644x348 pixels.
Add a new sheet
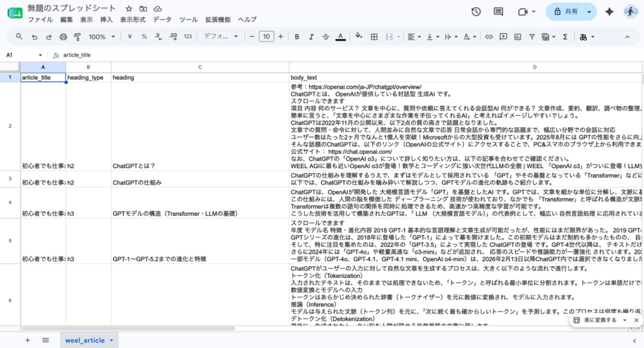28,340
